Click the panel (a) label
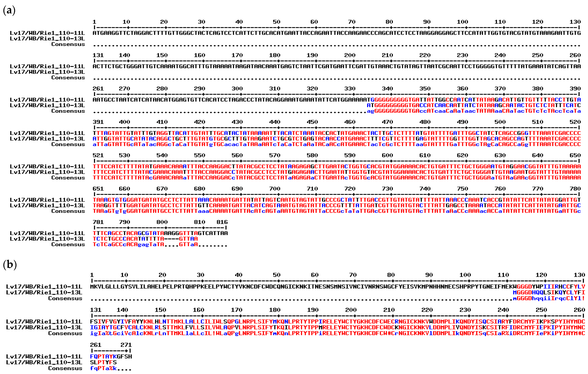This screenshot has height=374, width=588. [x=9, y=10]
